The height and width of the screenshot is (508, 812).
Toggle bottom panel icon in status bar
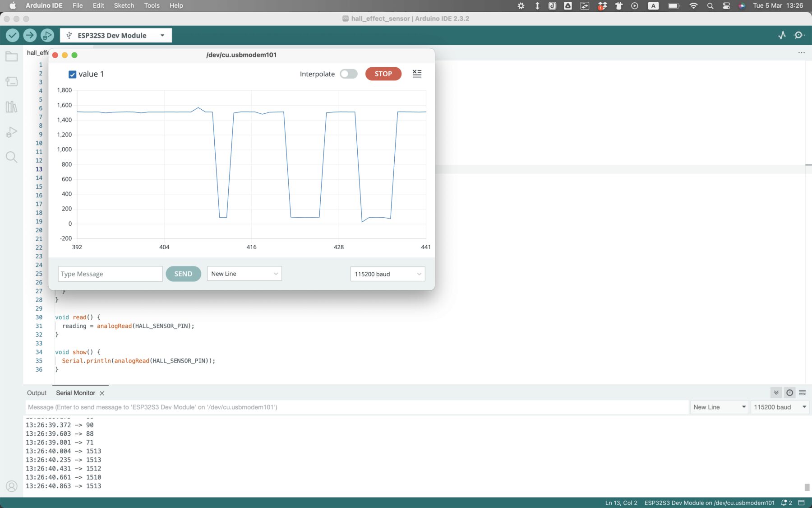(802, 503)
